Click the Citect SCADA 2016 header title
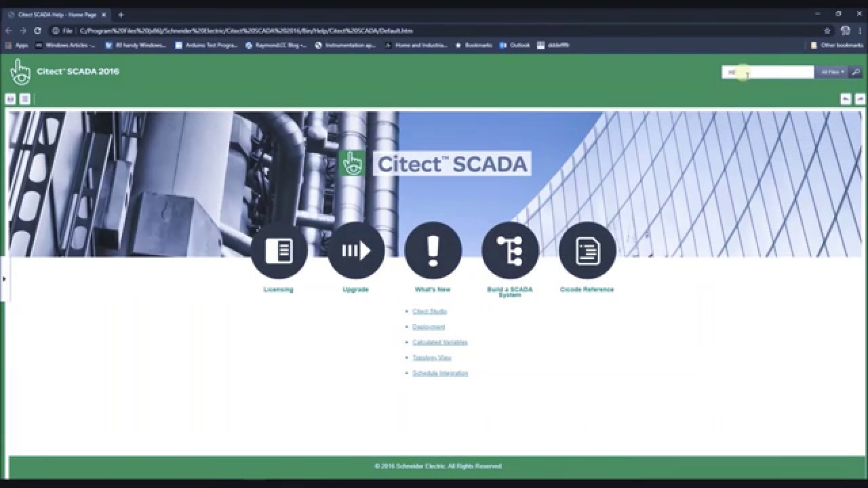 [x=78, y=71]
